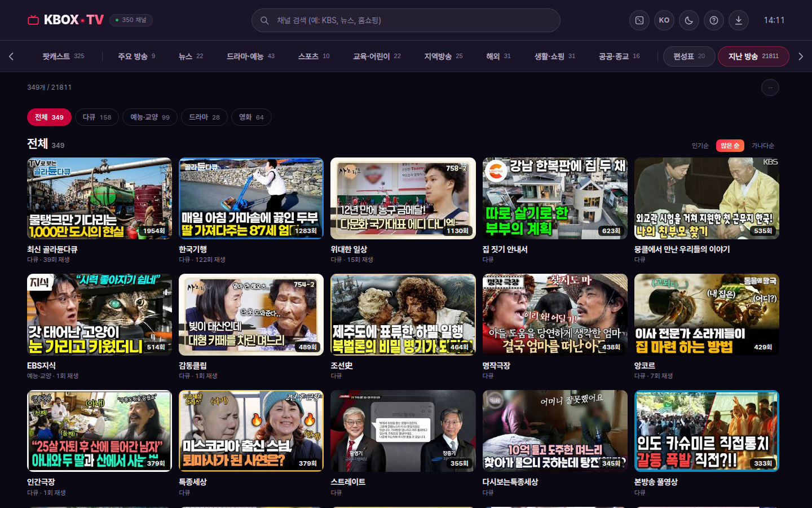Open the 조선史 thumbnail
The width and height of the screenshot is (812, 508).
[x=403, y=314]
